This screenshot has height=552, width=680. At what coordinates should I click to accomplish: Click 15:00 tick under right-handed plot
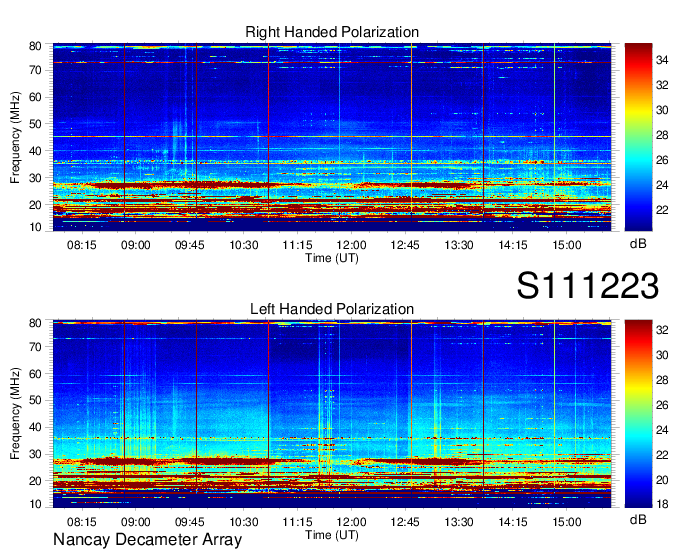[x=566, y=245]
